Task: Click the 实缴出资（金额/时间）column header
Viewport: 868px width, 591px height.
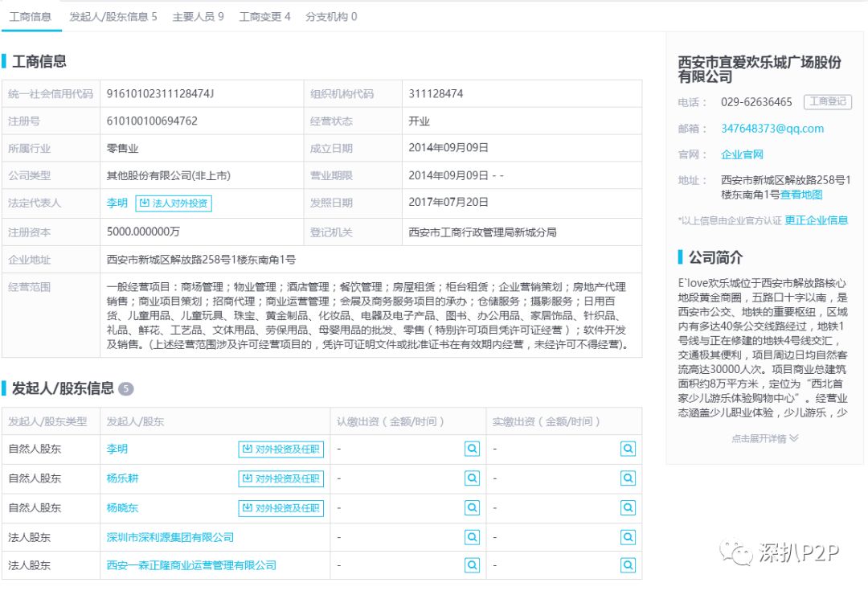Action: pos(547,421)
